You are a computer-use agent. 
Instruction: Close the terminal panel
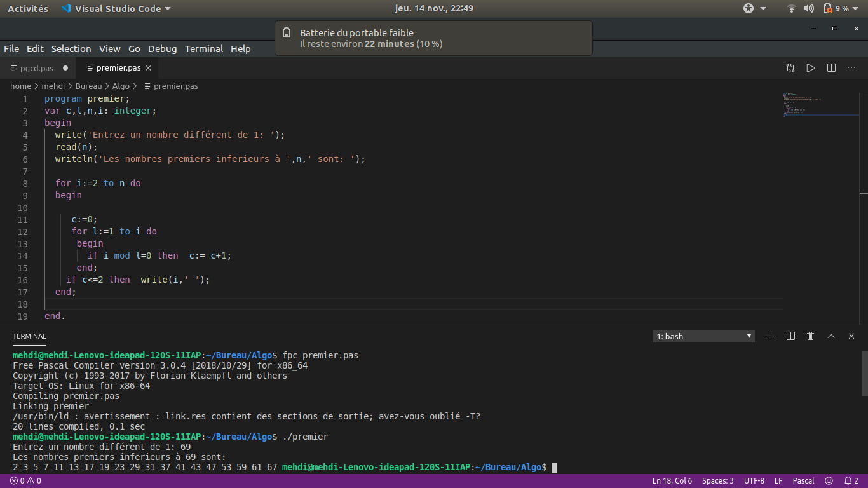pos(851,336)
